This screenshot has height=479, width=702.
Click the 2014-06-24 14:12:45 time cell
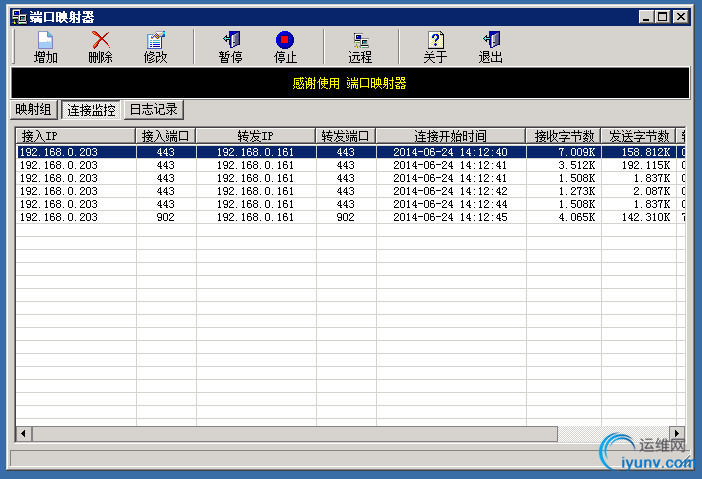[450, 217]
